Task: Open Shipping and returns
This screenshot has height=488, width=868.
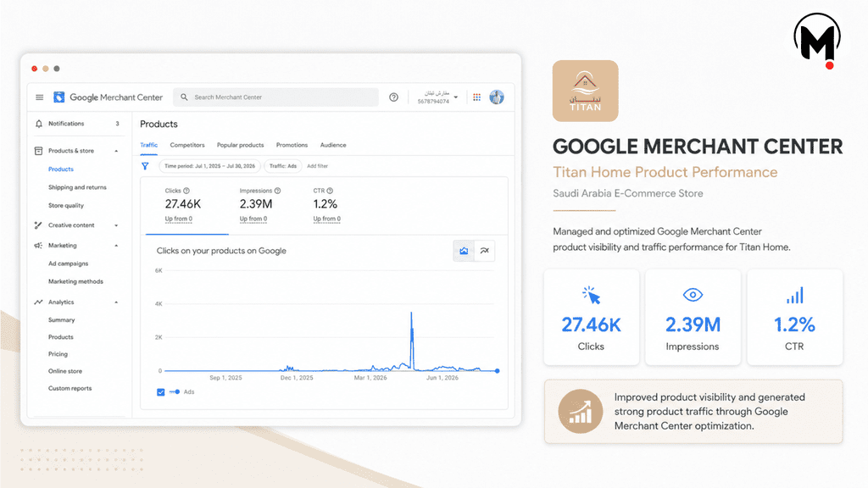Action: [x=77, y=187]
